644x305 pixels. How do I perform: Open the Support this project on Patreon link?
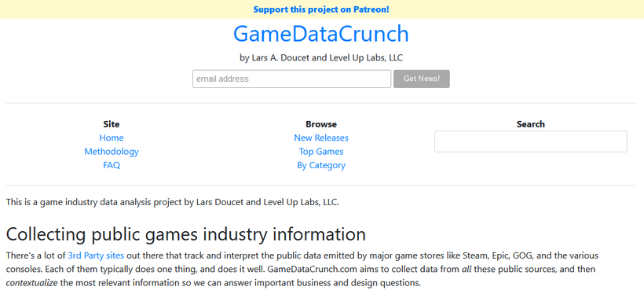click(321, 9)
